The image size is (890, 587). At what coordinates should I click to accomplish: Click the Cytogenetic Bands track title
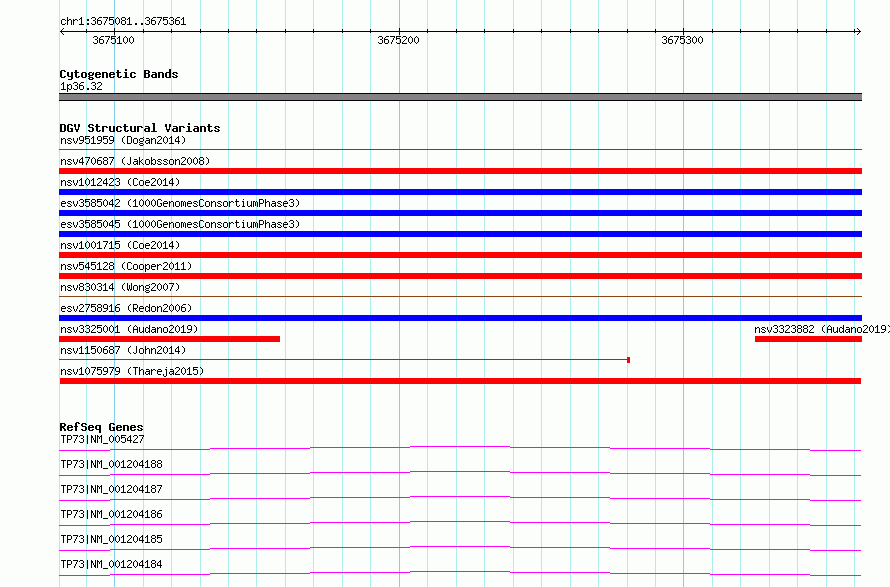[119, 74]
